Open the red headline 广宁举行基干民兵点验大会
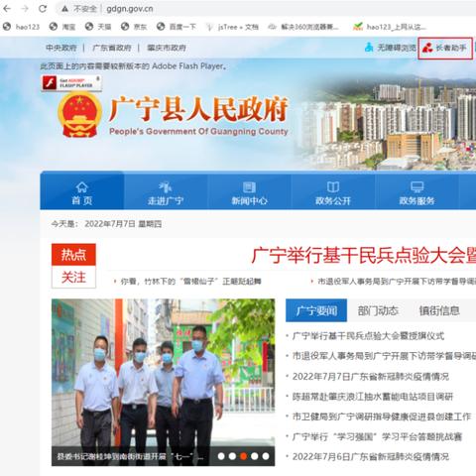The width and height of the screenshot is (476, 476). [364, 256]
